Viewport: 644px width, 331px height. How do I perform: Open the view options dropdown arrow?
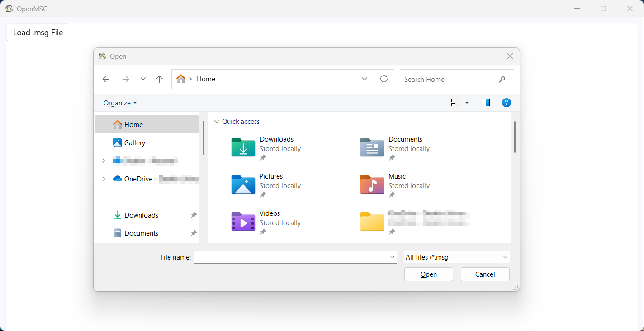[x=467, y=103]
